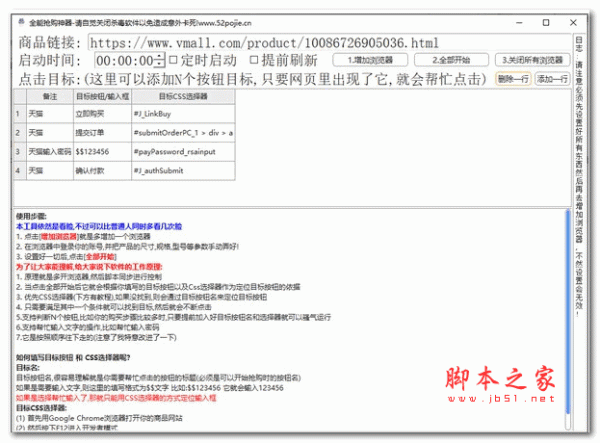Click the 备注 column header
This screenshot has height=443, width=600.
tap(50, 96)
